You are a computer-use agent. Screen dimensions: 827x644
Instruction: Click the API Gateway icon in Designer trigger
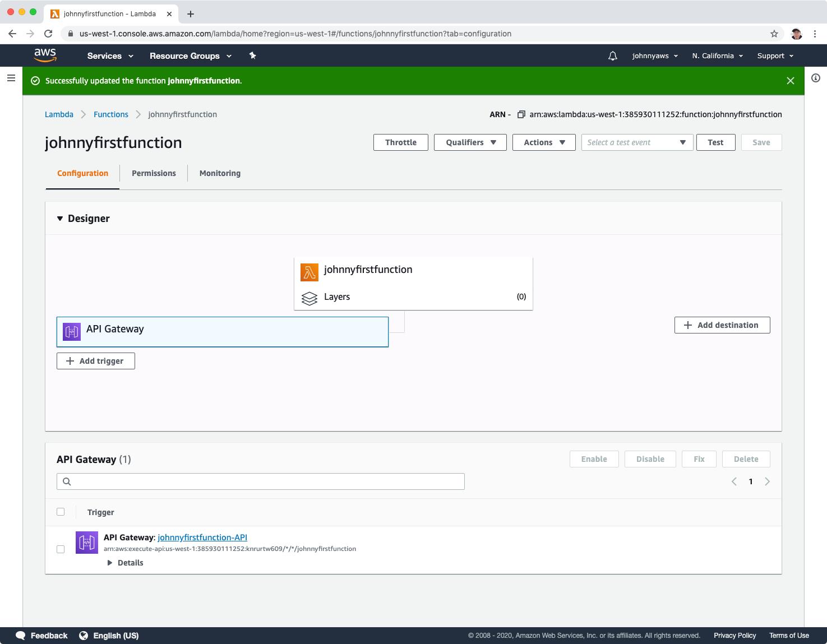pyautogui.click(x=72, y=332)
